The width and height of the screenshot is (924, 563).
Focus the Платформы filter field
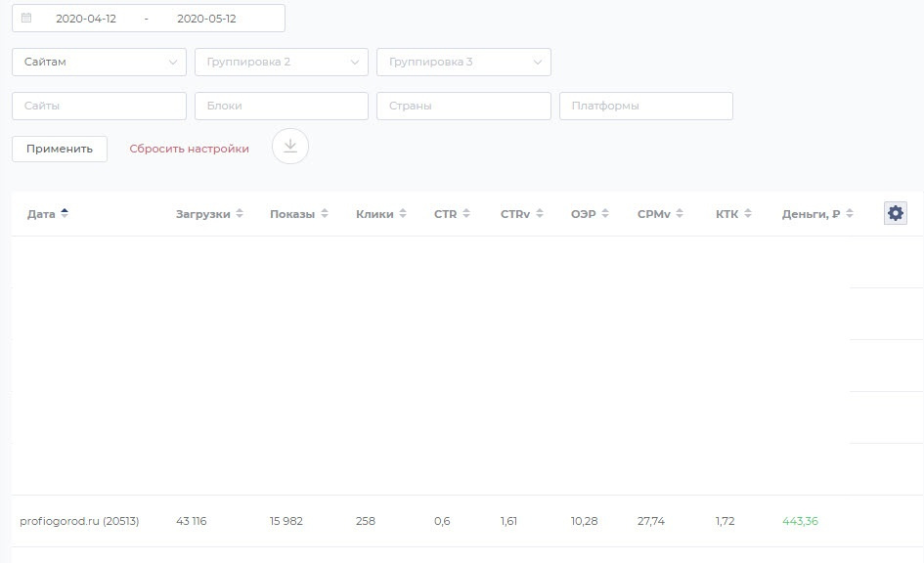click(646, 106)
